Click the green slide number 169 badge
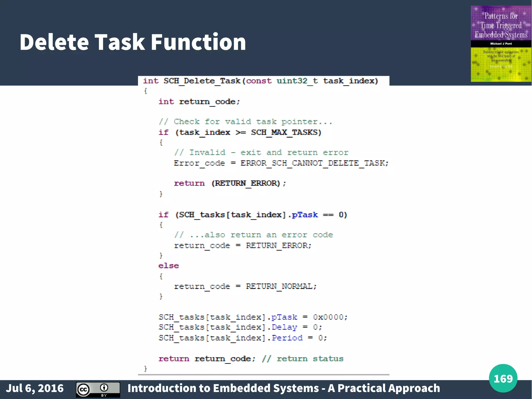Image resolution: width=532 pixels, height=399 pixels. 503,378
